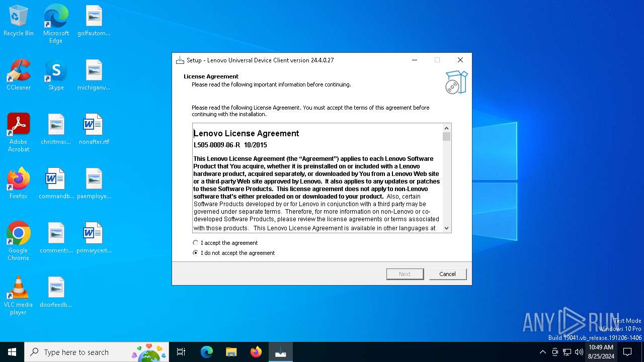Open Task View on the taskbar
Screen dimensions: 644x362
[x=181, y=352]
